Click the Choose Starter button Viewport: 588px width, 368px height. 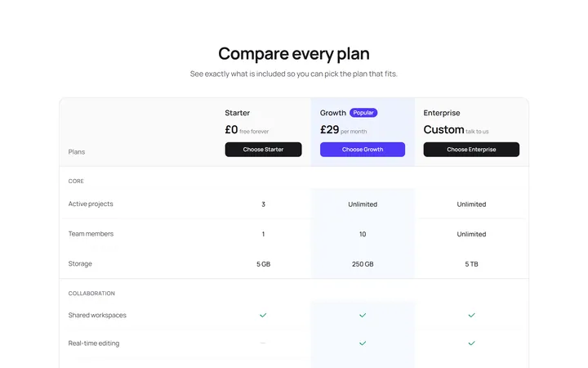pyautogui.click(x=263, y=150)
